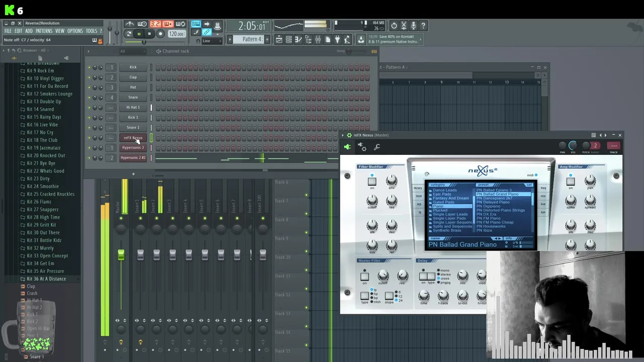Mute the Clap channel green light
This screenshot has height=362, width=644.
[89, 77]
